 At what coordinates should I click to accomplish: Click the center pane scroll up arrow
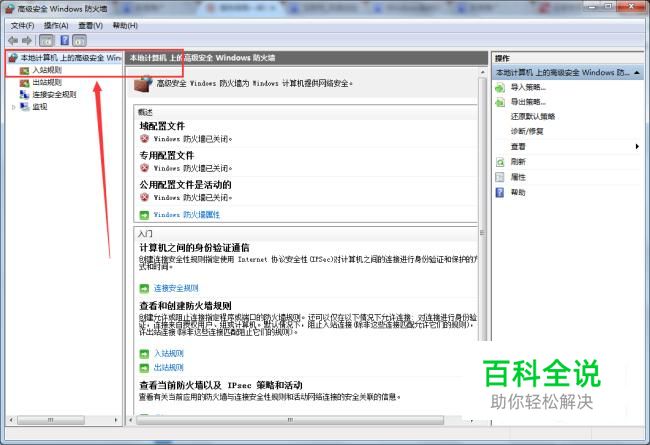tap(482, 72)
